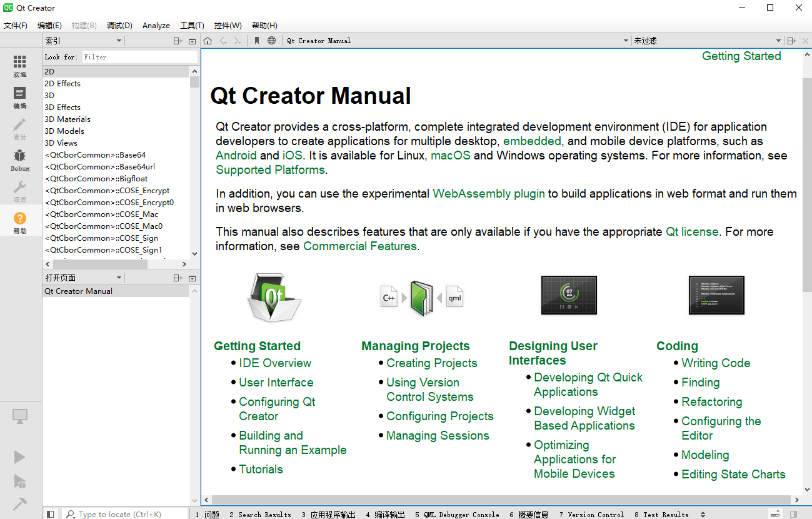
Task: Show the Version Control output pane
Action: click(592, 515)
